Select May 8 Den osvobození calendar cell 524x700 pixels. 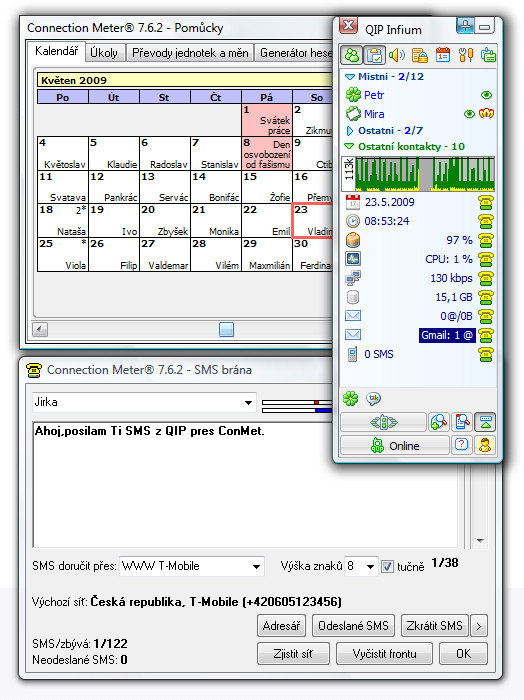(267, 154)
